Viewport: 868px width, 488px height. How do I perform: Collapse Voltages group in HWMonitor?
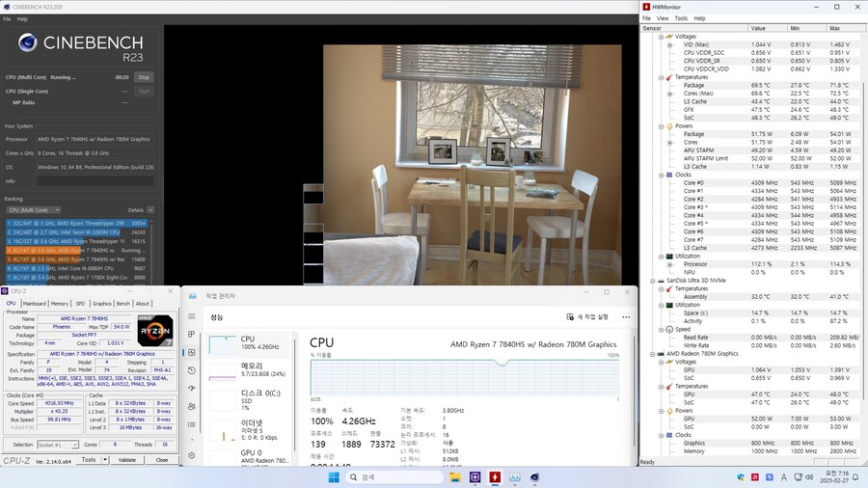click(x=661, y=37)
